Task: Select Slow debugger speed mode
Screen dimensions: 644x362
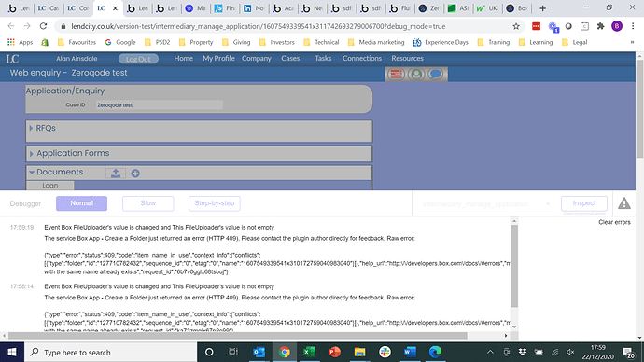Action: tap(147, 203)
